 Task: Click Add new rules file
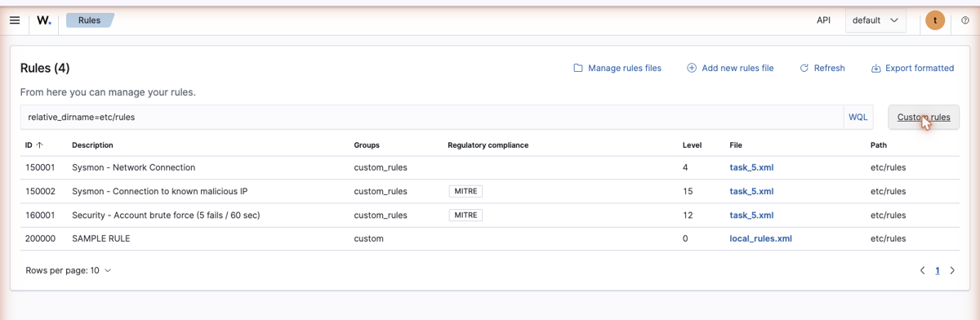(730, 69)
